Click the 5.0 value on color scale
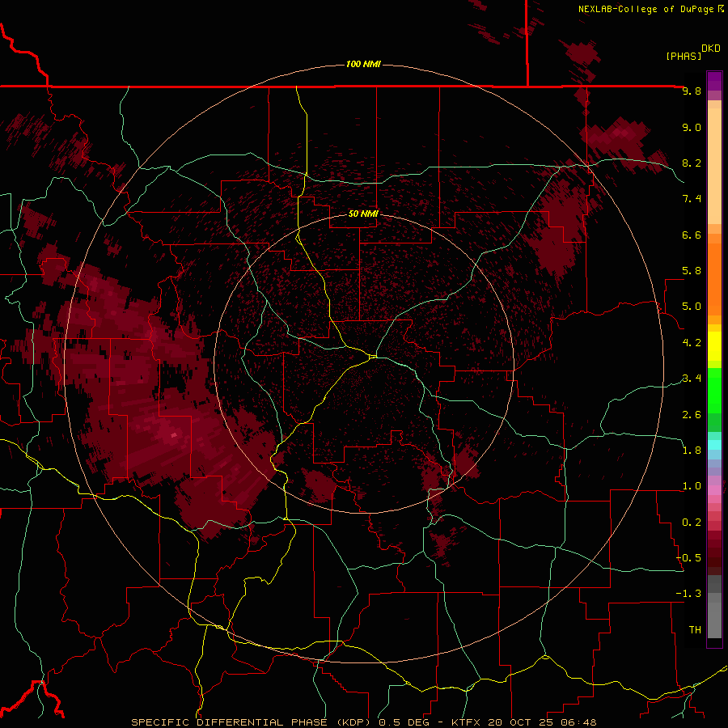The image size is (728, 728). point(692,307)
